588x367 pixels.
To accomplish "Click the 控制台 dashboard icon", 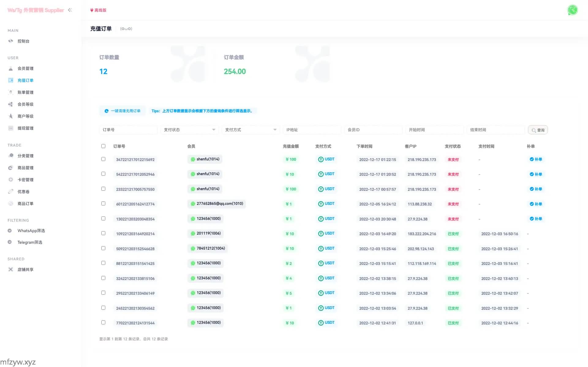I will tap(11, 41).
